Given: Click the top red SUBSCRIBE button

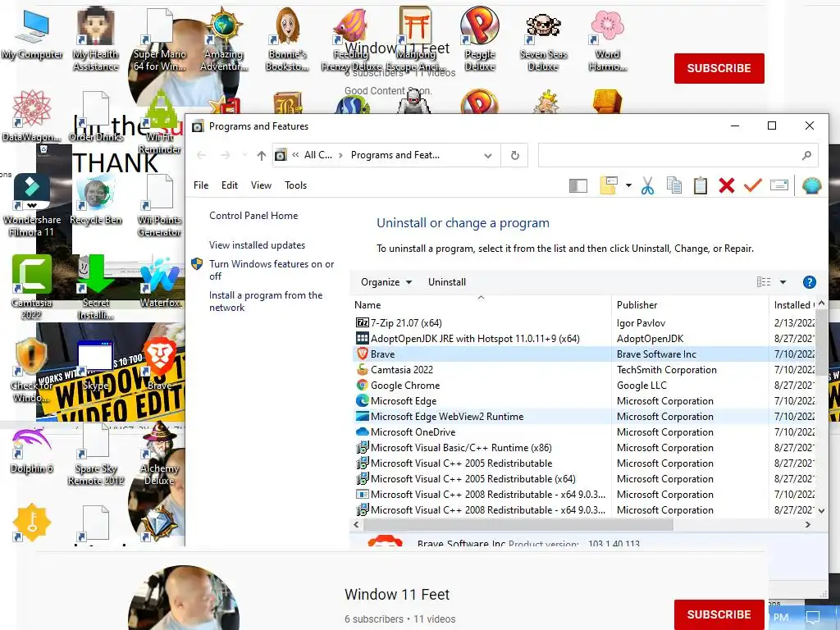Looking at the screenshot, I should point(719,68).
